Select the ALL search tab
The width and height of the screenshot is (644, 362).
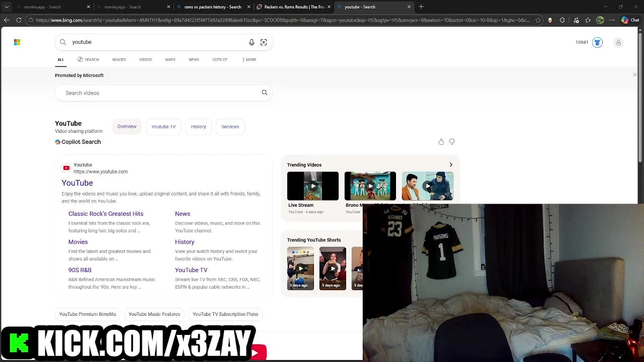coord(60,60)
